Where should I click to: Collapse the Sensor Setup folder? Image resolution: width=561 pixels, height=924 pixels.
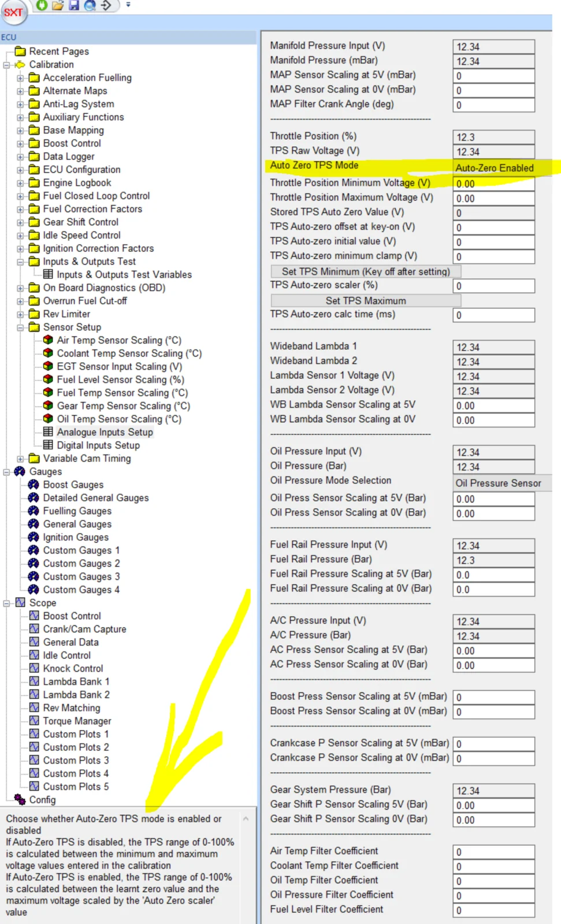[x=20, y=327]
